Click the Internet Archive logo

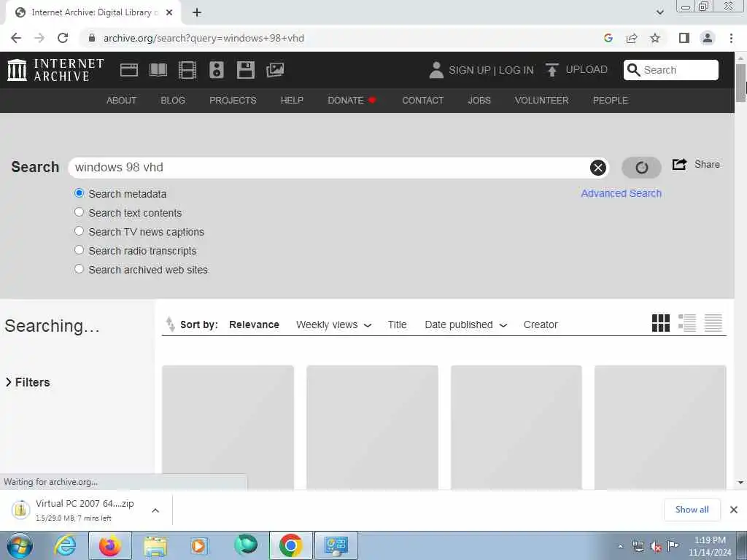click(x=55, y=70)
